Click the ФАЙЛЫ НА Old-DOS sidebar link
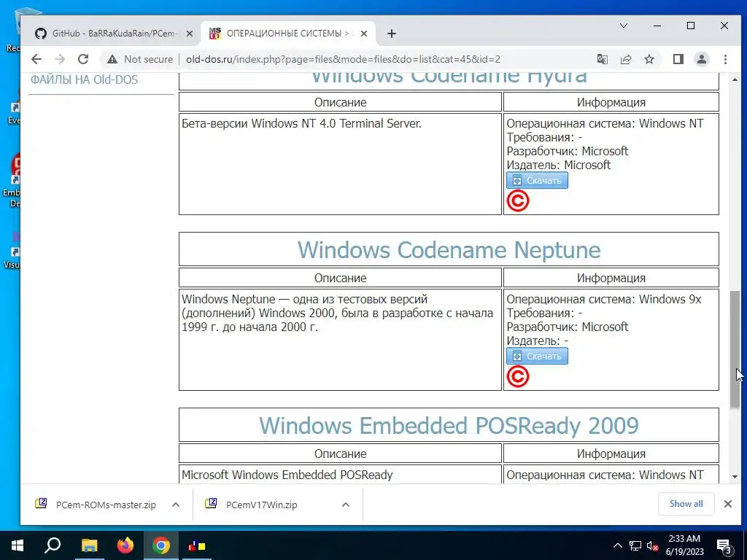The height and width of the screenshot is (560, 747). click(x=85, y=79)
